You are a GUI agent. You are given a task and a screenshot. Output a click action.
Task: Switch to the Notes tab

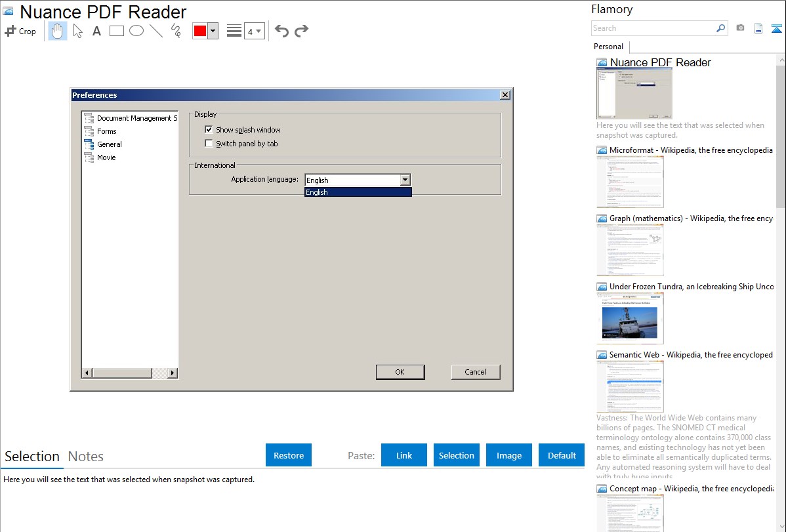pyautogui.click(x=86, y=457)
